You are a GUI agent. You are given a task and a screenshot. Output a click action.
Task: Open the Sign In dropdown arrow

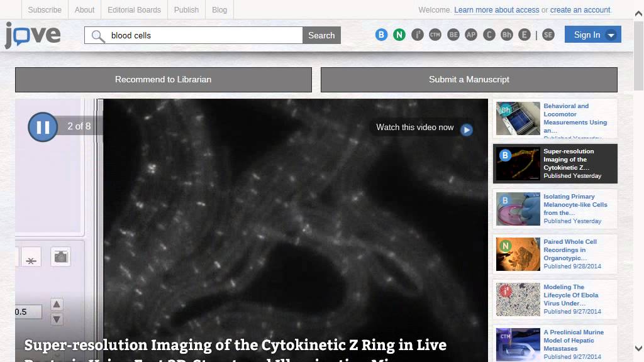611,35
